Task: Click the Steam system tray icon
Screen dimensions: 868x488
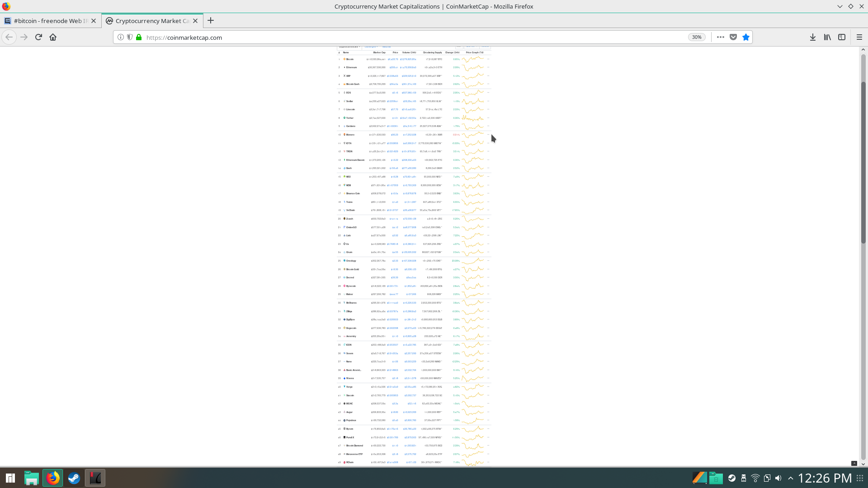Action: coord(732,478)
